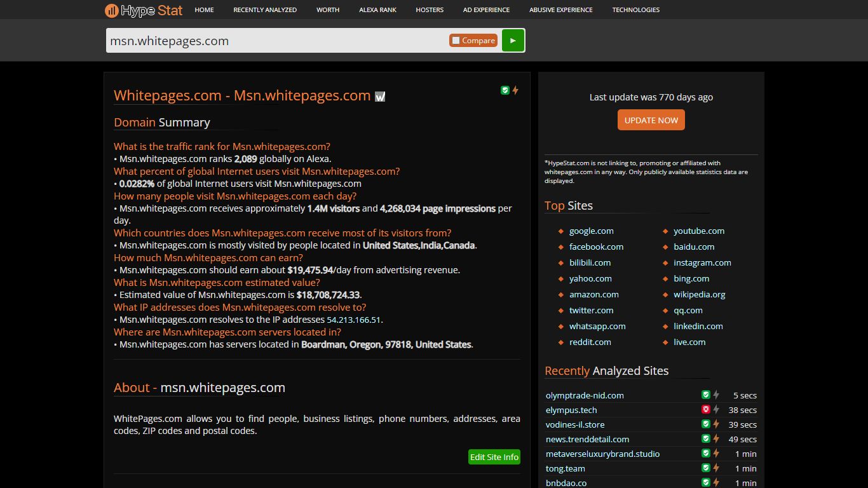Click the UPDATE NOW button
Viewport: 868px width, 488px height.
pyautogui.click(x=651, y=120)
